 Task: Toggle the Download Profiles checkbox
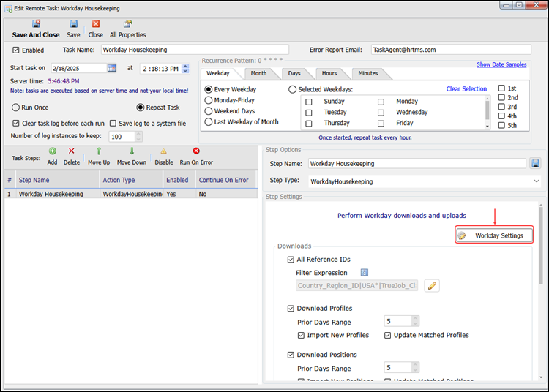[x=291, y=309]
